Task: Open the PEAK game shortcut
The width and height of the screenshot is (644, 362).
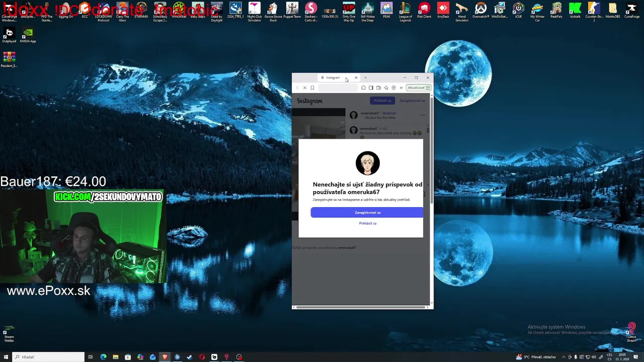Action: click(x=386, y=11)
